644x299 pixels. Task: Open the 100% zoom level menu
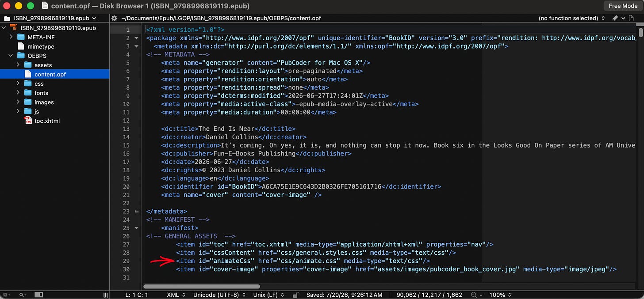point(500,295)
